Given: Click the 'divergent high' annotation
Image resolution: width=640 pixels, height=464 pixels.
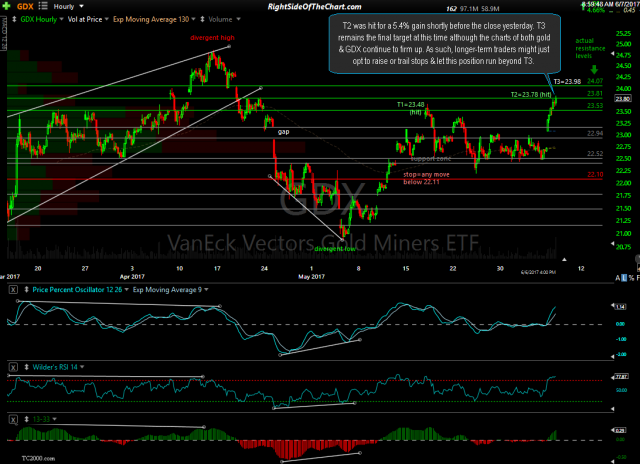Looking at the screenshot, I should [212, 38].
